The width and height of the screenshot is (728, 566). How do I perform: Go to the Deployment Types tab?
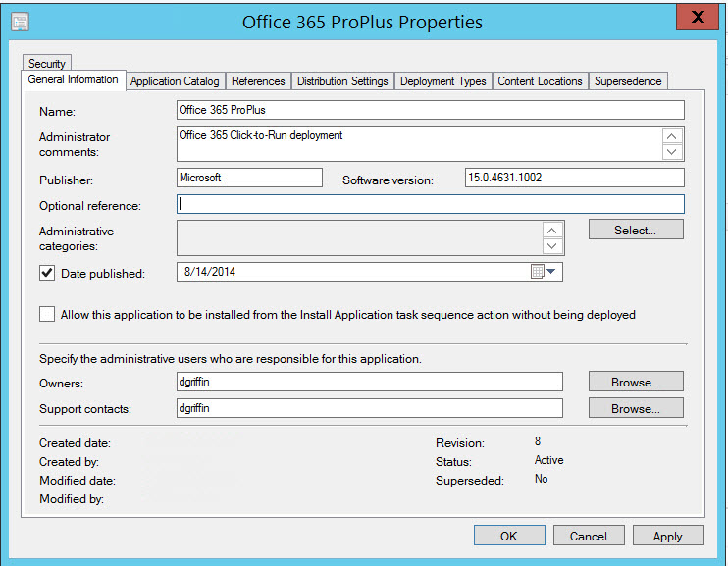point(442,81)
